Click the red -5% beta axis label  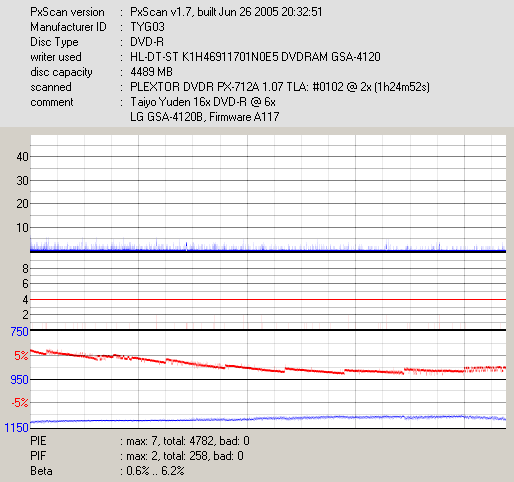[x=20, y=403]
